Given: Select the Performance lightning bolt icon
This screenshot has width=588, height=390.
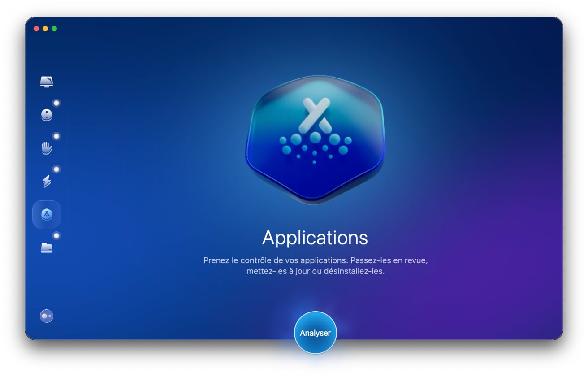Looking at the screenshot, I should pyautogui.click(x=47, y=181).
